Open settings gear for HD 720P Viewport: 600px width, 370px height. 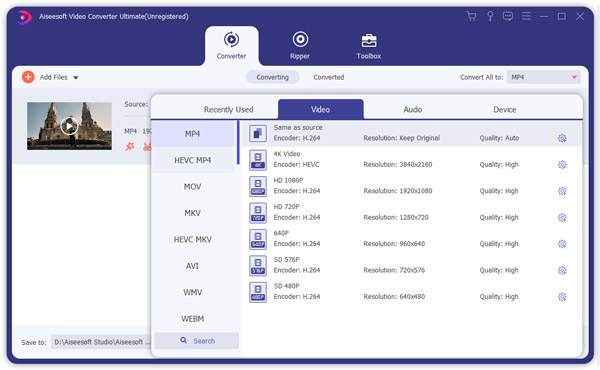coord(562,217)
